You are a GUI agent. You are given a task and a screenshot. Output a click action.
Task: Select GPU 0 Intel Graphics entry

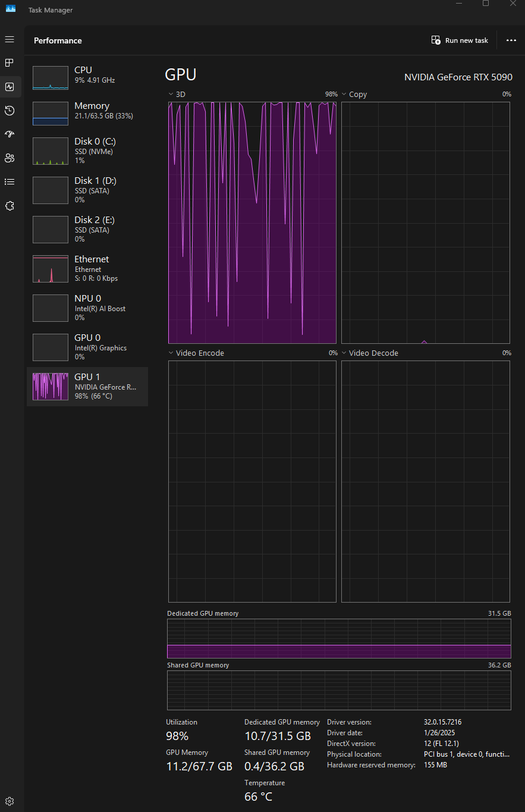87,347
